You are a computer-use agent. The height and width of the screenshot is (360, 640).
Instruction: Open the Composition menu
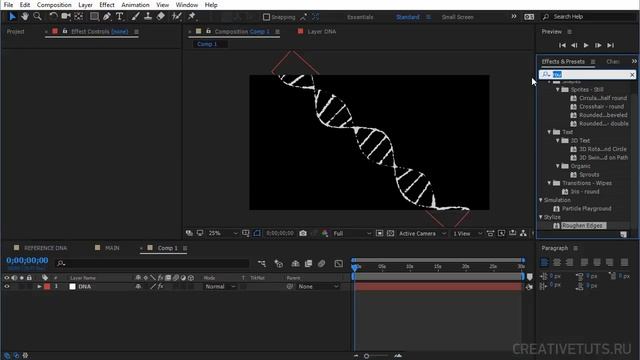click(x=54, y=5)
